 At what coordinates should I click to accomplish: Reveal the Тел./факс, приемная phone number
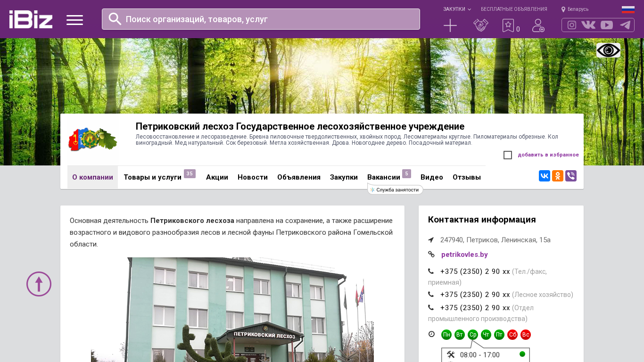coord(475,271)
